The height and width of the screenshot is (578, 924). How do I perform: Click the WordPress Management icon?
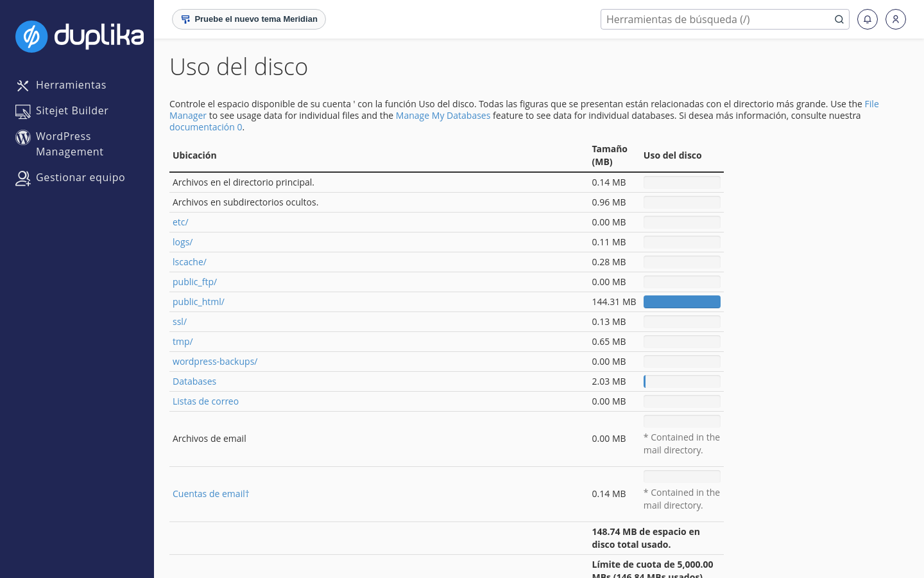(x=23, y=137)
